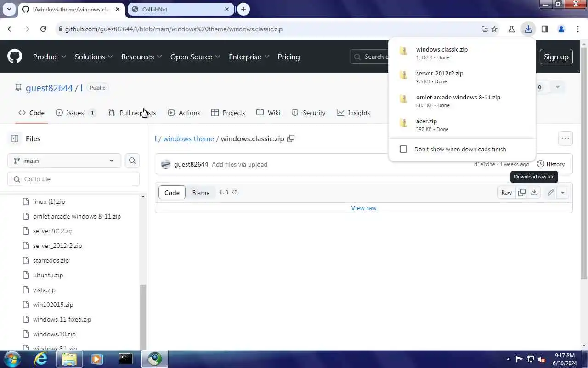Screen dimensions: 588x368
Task: Copy path icon next to windows.classic.zip
Action: click(x=291, y=138)
